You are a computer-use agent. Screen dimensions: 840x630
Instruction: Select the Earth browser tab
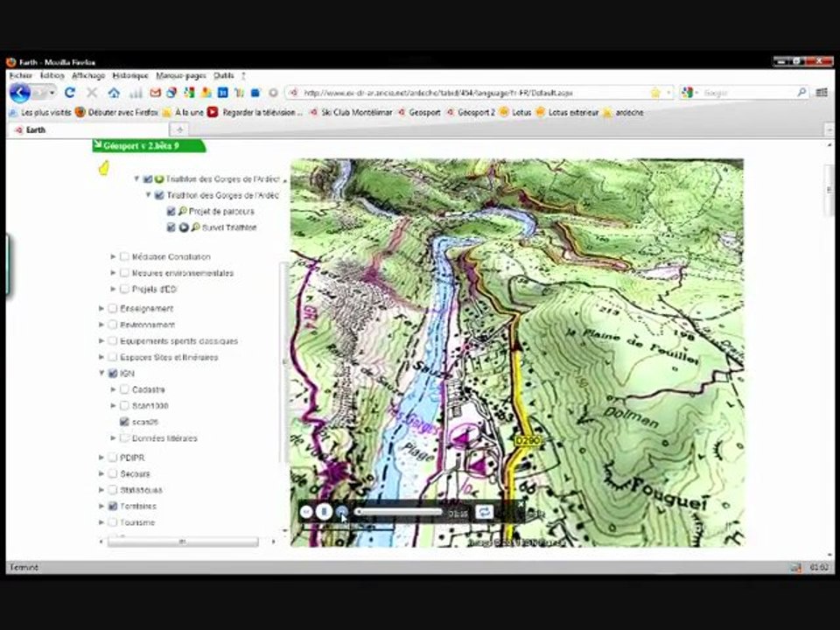click(88, 129)
